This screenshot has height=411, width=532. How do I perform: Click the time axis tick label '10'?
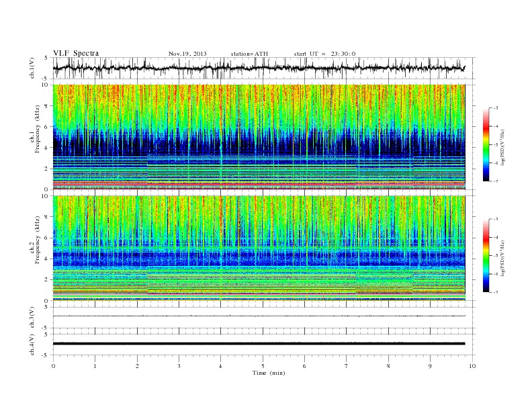pyautogui.click(x=472, y=366)
